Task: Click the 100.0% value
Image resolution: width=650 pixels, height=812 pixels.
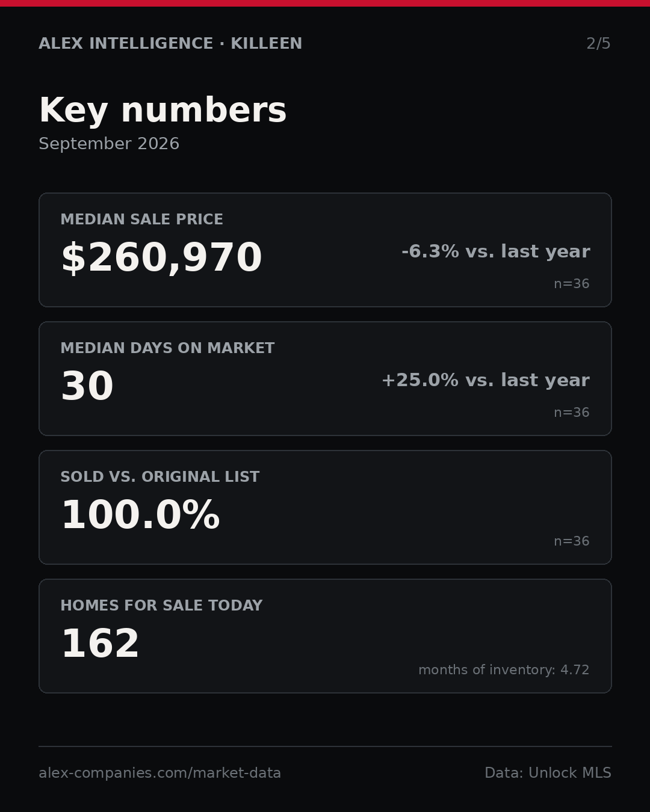Action: pyautogui.click(x=140, y=515)
